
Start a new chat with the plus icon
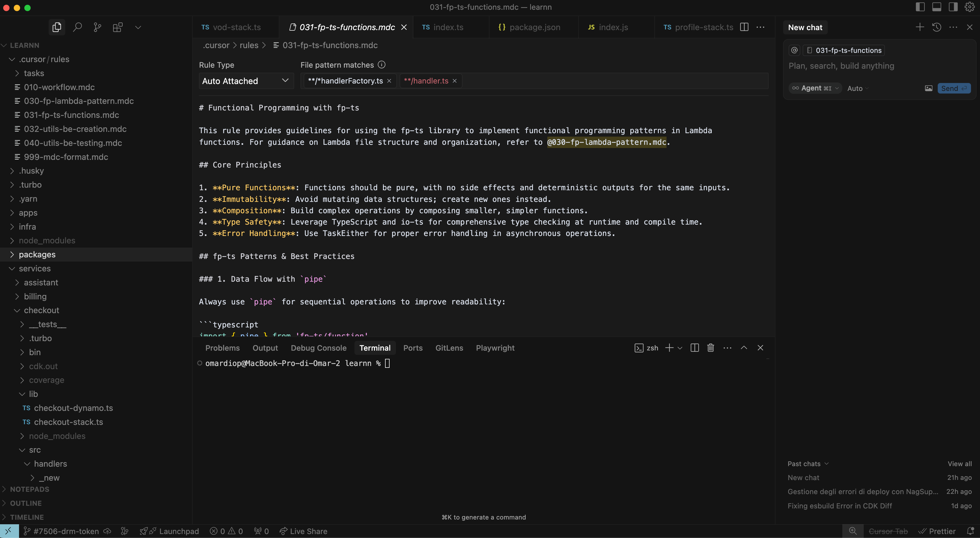click(x=919, y=27)
